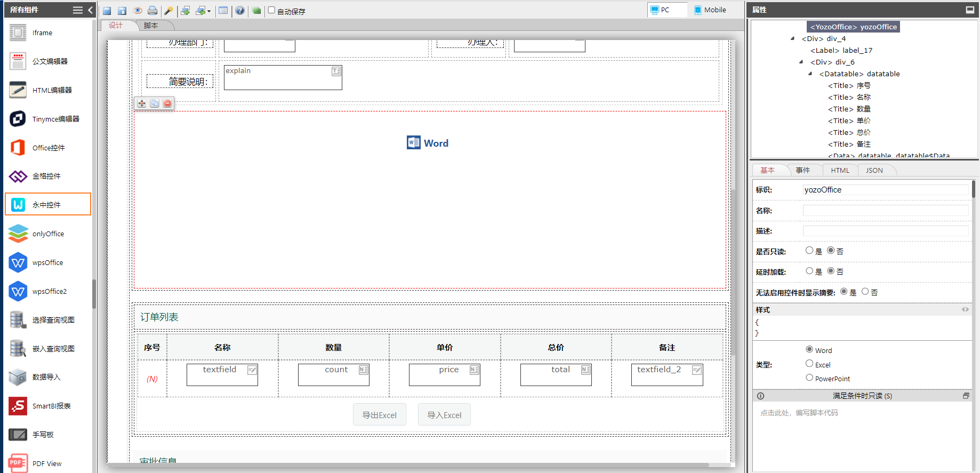Open the dropdown arrow beside the second export icon

pos(209,11)
